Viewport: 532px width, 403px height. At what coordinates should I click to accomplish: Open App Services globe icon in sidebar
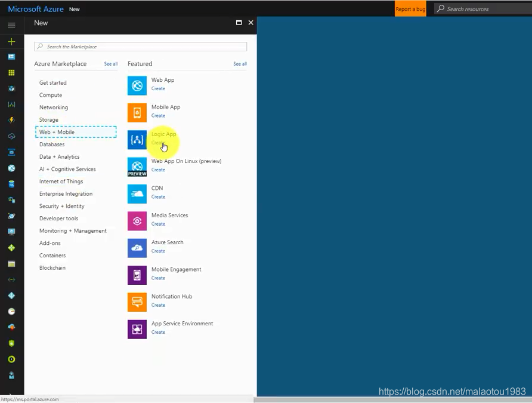point(11,168)
